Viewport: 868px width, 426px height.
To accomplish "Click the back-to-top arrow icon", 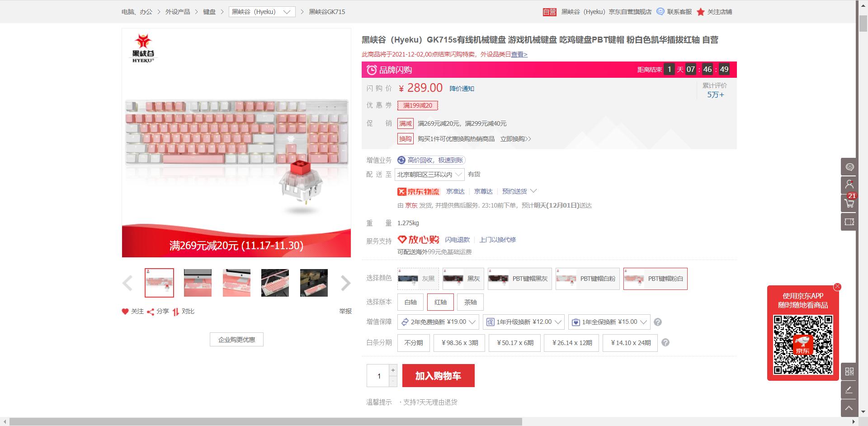I will [x=849, y=408].
